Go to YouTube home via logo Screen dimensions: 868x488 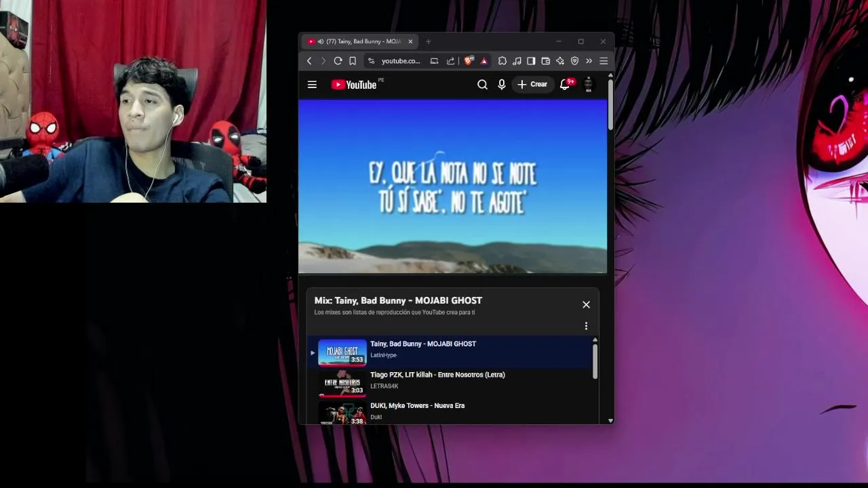pos(354,85)
